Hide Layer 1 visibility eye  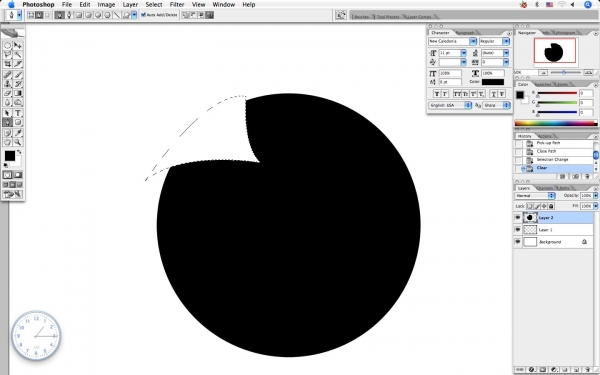tap(518, 230)
